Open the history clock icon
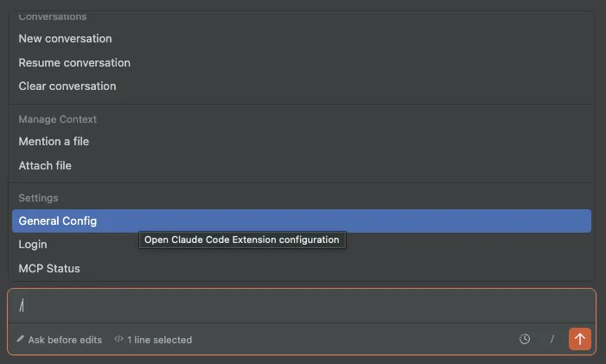The image size is (606, 364). coord(525,339)
